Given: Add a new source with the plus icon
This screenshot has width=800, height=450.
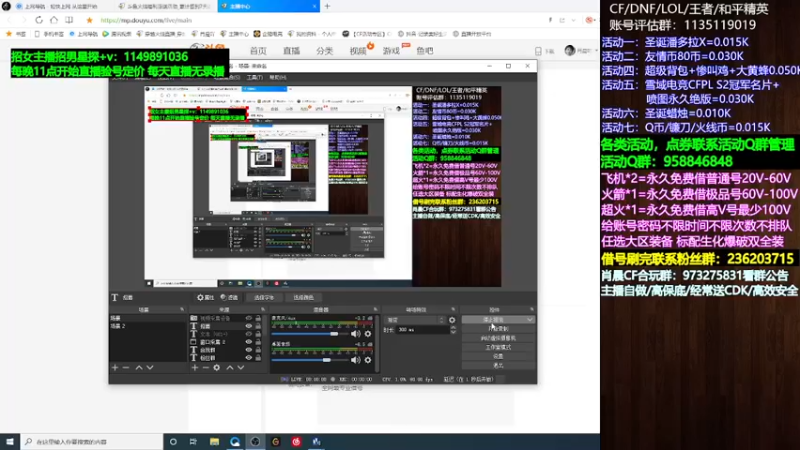Looking at the screenshot, I should 194,367.
